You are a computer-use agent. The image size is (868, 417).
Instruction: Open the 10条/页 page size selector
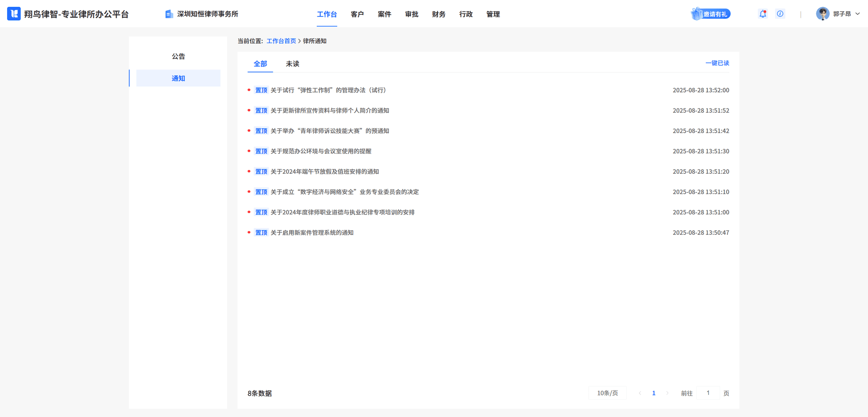(x=607, y=393)
